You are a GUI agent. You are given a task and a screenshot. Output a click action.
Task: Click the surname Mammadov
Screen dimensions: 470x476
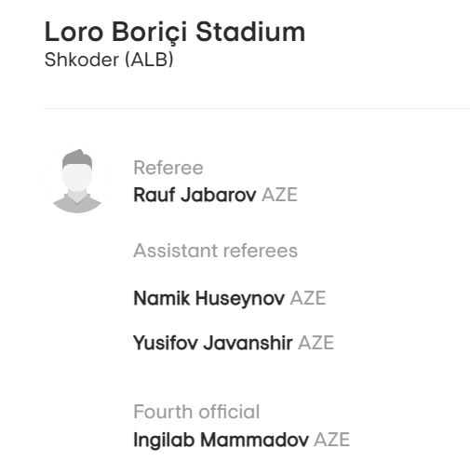click(x=254, y=440)
